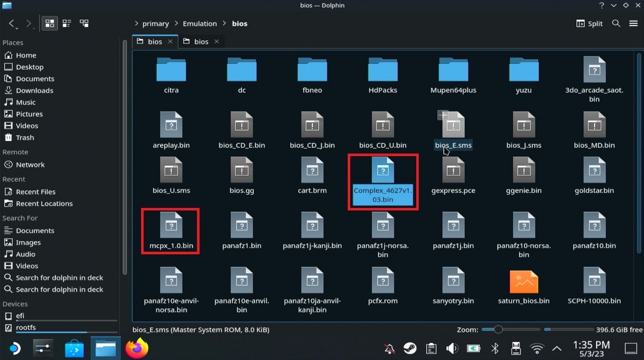Select the SCPH-10000.bin file
Viewport: 644px width, 360px height.
(594, 286)
